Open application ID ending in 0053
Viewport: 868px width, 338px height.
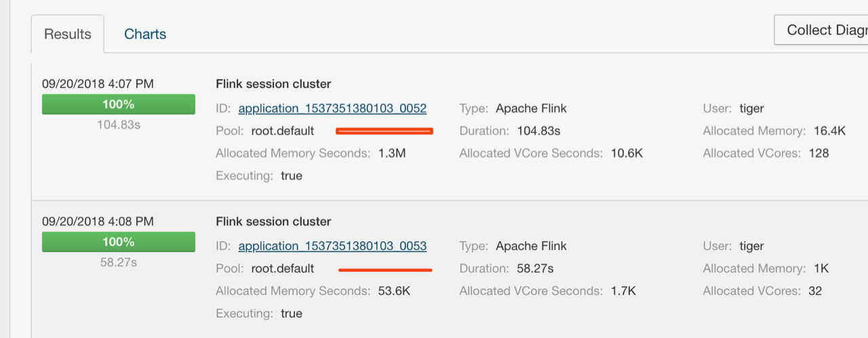[x=332, y=246]
